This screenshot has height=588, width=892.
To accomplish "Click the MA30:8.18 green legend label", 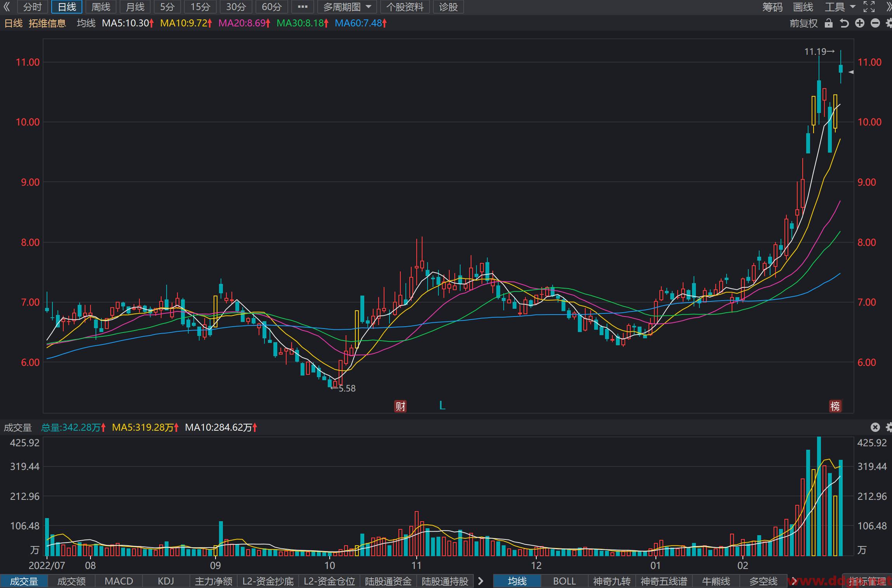I will click(303, 23).
